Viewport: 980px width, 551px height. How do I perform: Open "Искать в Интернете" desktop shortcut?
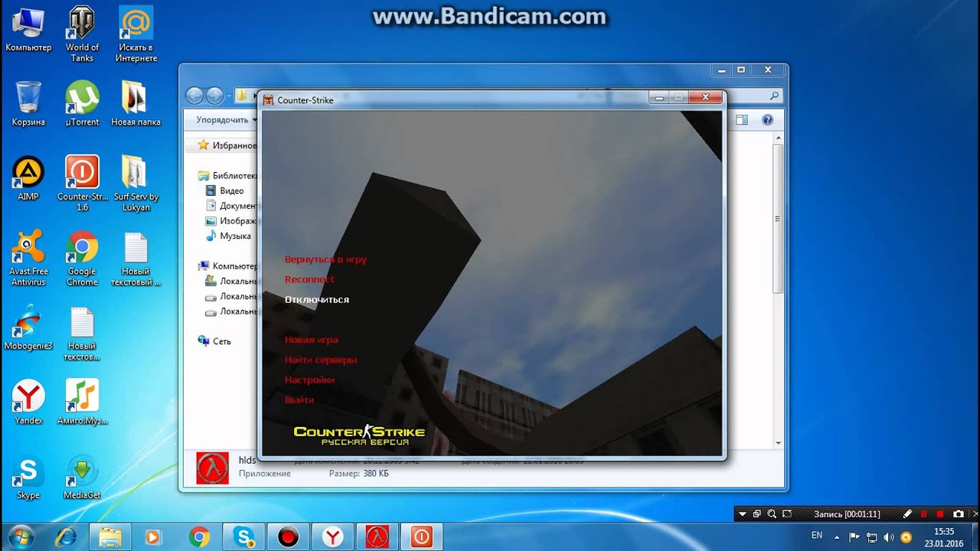[136, 34]
